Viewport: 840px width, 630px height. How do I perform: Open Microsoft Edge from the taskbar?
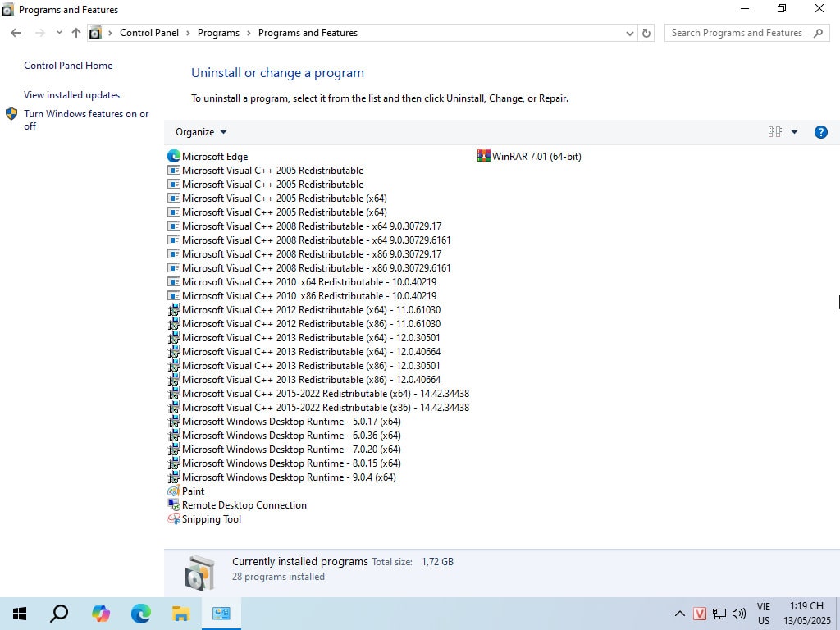point(140,614)
